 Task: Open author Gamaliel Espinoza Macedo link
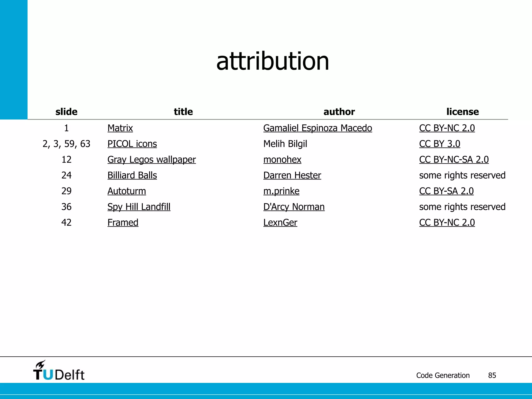(x=318, y=128)
